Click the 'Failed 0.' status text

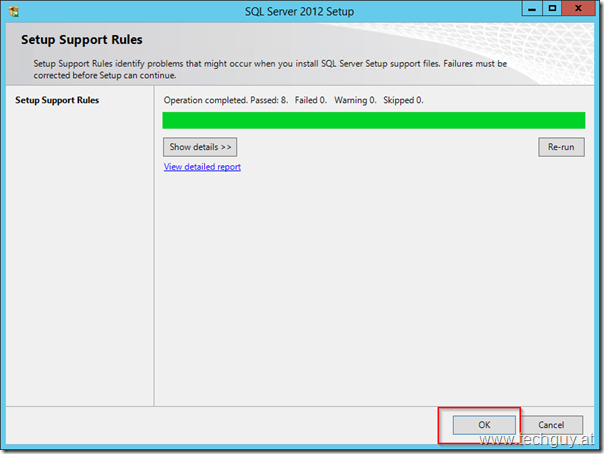pos(310,100)
